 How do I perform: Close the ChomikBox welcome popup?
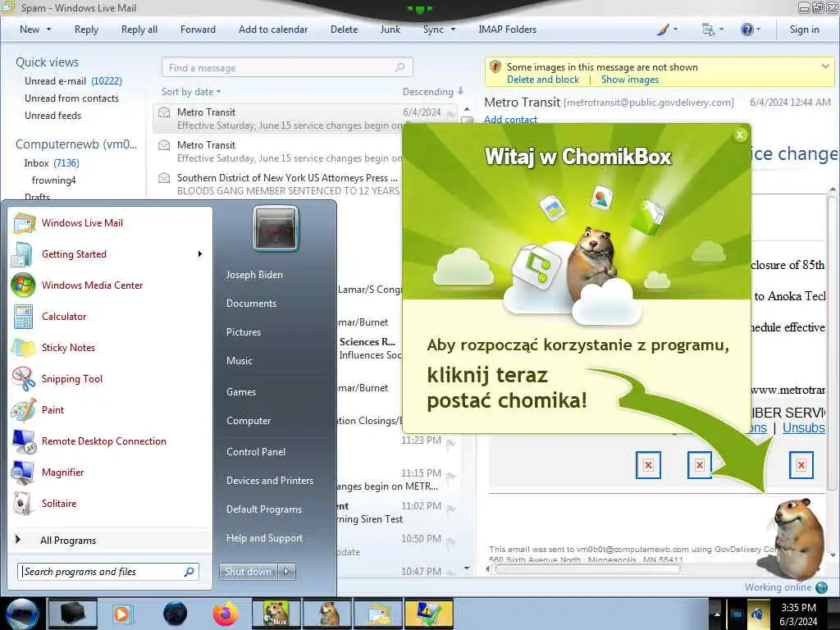(x=740, y=135)
